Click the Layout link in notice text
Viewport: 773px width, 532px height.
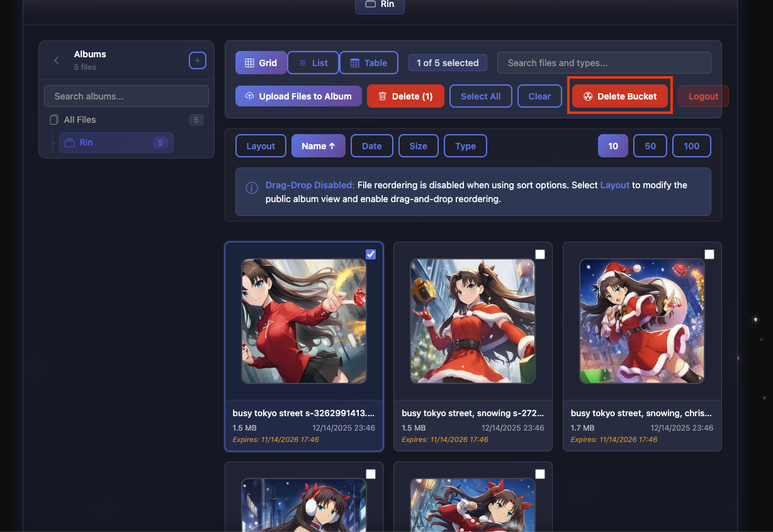point(614,185)
